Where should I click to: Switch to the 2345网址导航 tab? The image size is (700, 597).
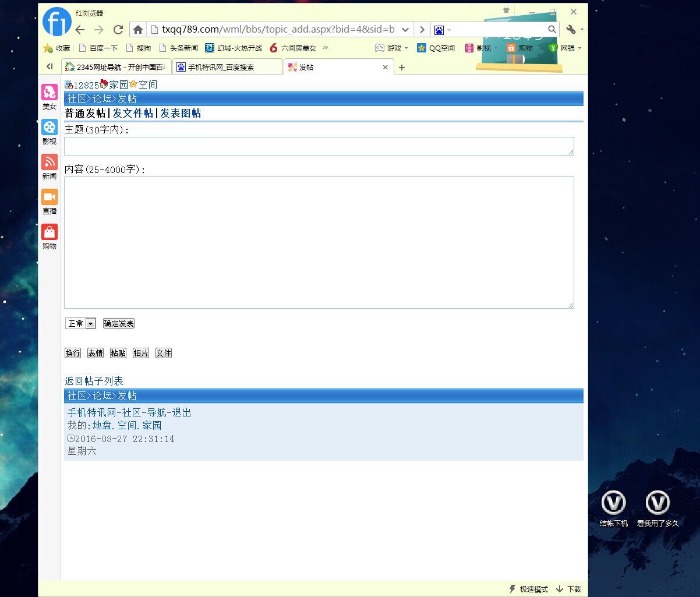click(x=116, y=67)
